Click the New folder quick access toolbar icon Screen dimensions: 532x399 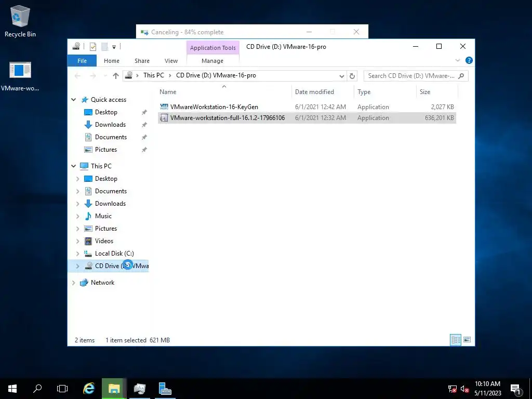click(x=104, y=47)
